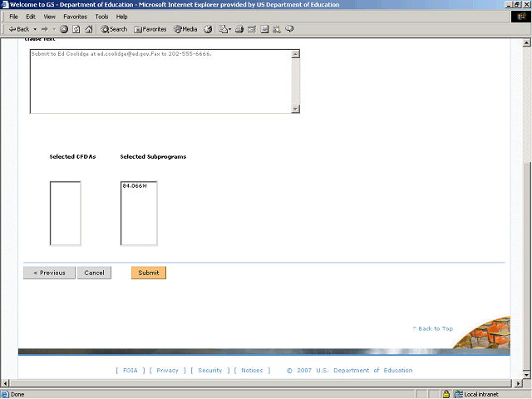Click the < Previous button
532x399 pixels.
click(49, 273)
